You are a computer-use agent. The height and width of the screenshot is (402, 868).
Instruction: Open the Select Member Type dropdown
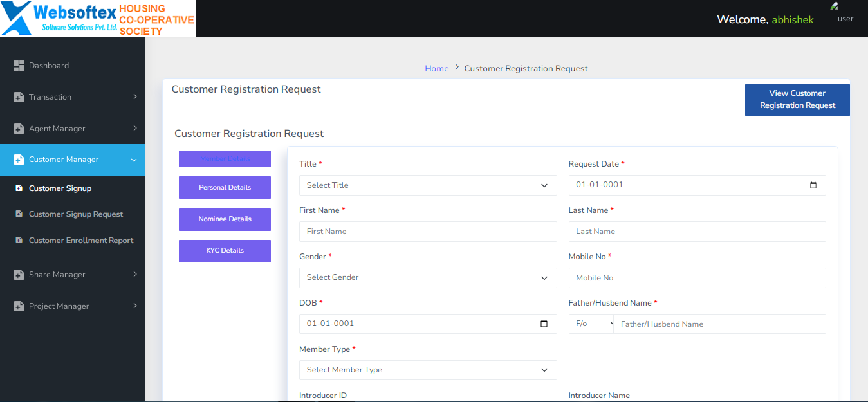coord(428,370)
